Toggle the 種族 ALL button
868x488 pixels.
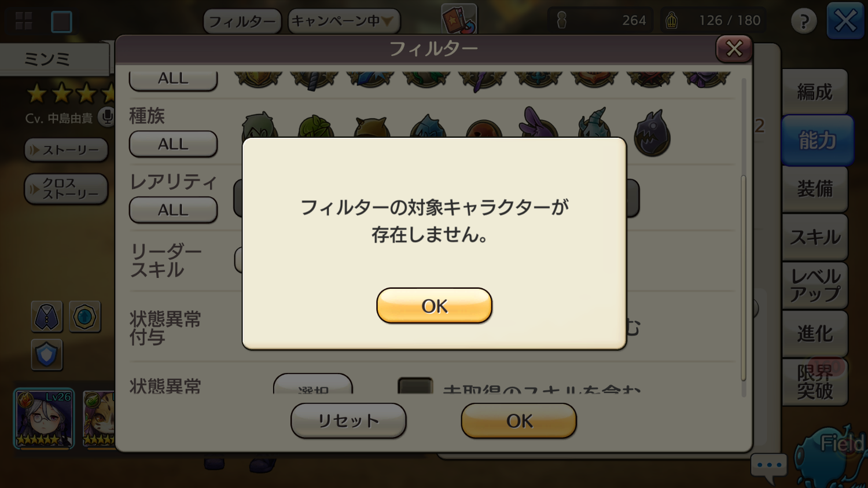(173, 144)
